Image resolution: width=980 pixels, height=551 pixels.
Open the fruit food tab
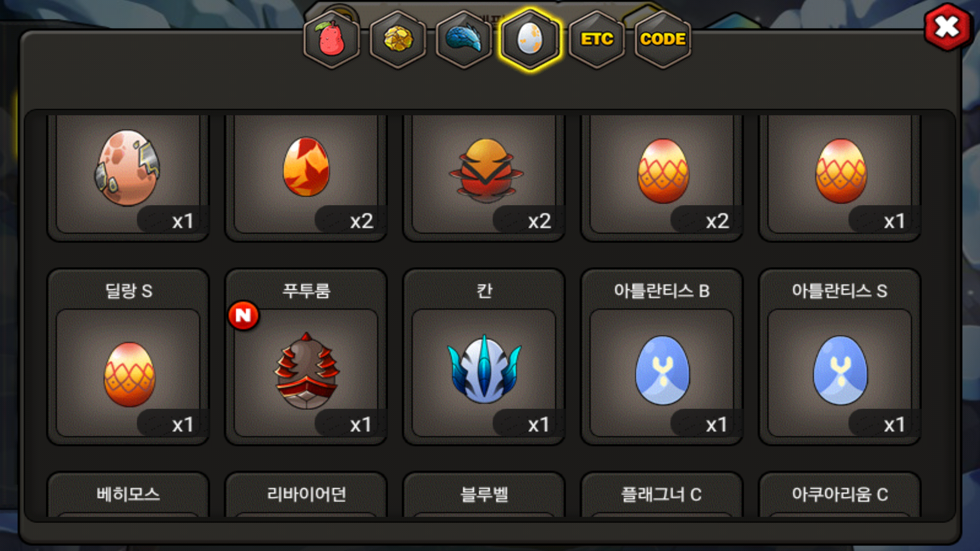(x=332, y=39)
